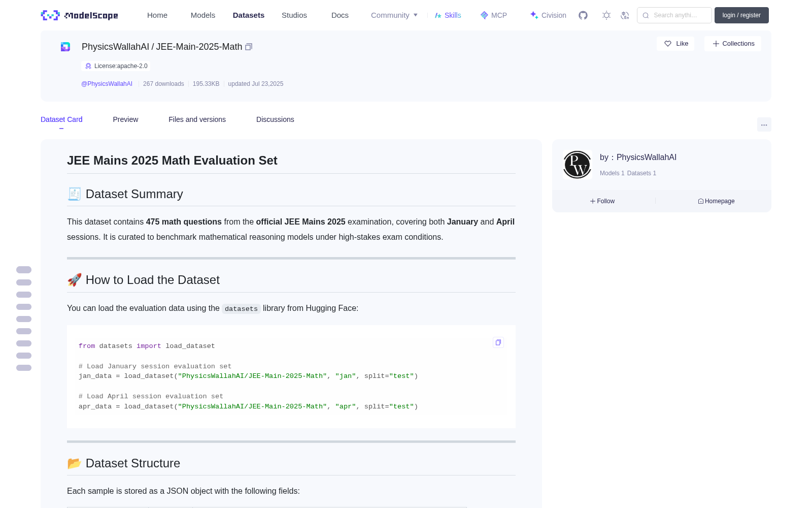Add dataset to Collections
The width and height of the screenshot is (812, 508).
pos(733,44)
